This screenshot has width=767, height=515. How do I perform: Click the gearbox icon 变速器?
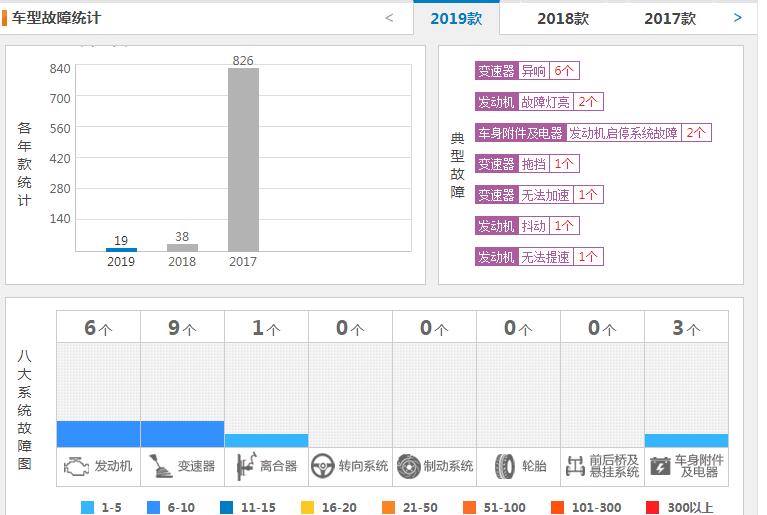click(x=160, y=466)
